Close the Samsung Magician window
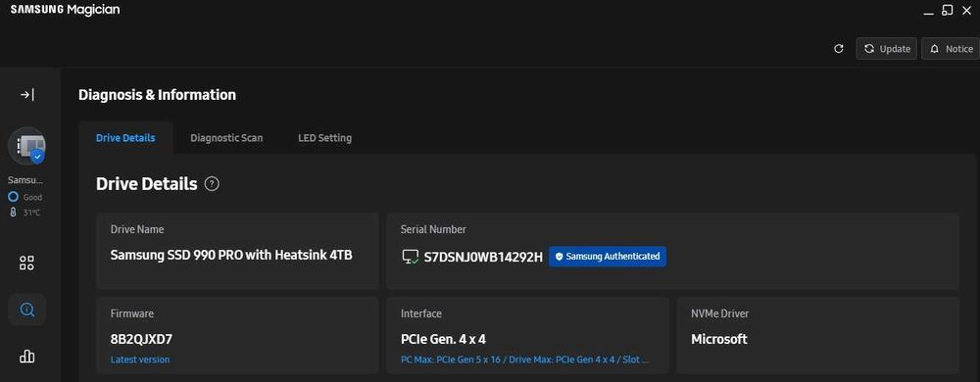Viewport: 980px width, 382px height. tap(968, 10)
